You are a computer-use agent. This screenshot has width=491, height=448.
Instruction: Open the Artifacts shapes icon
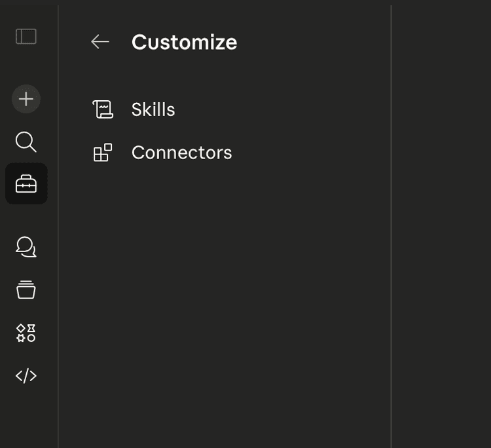pos(26,333)
